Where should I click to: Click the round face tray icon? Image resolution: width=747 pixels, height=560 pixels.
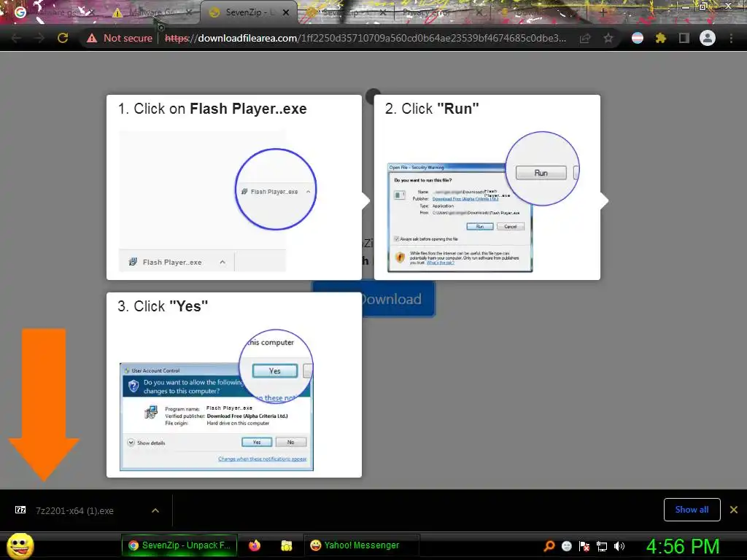[566, 545]
